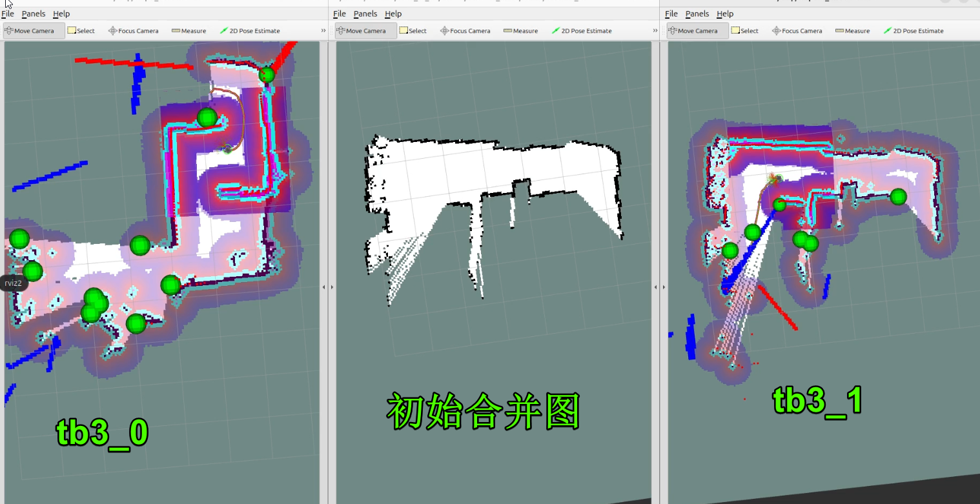Activate Select tool in tb3_0 window
Viewport: 980px width, 504px height.
pos(81,31)
